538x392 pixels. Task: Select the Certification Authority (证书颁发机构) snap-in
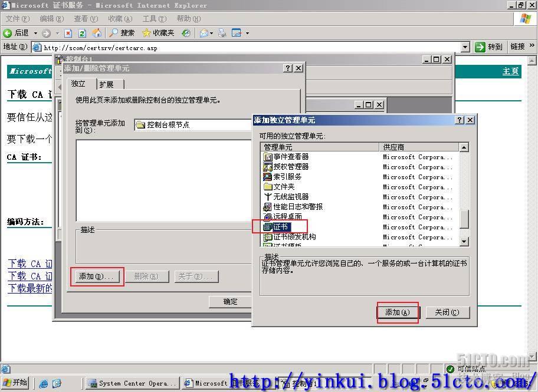pos(290,236)
